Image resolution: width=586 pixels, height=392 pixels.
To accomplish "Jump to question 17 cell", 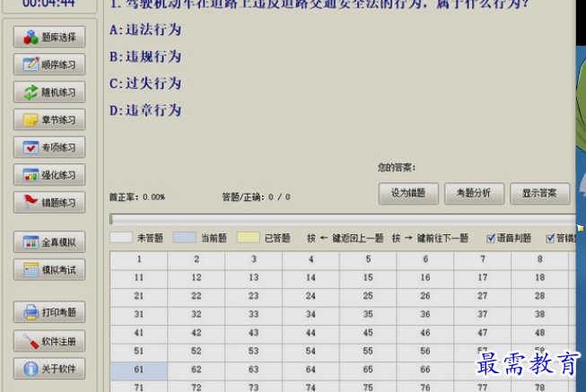I will (x=483, y=278).
